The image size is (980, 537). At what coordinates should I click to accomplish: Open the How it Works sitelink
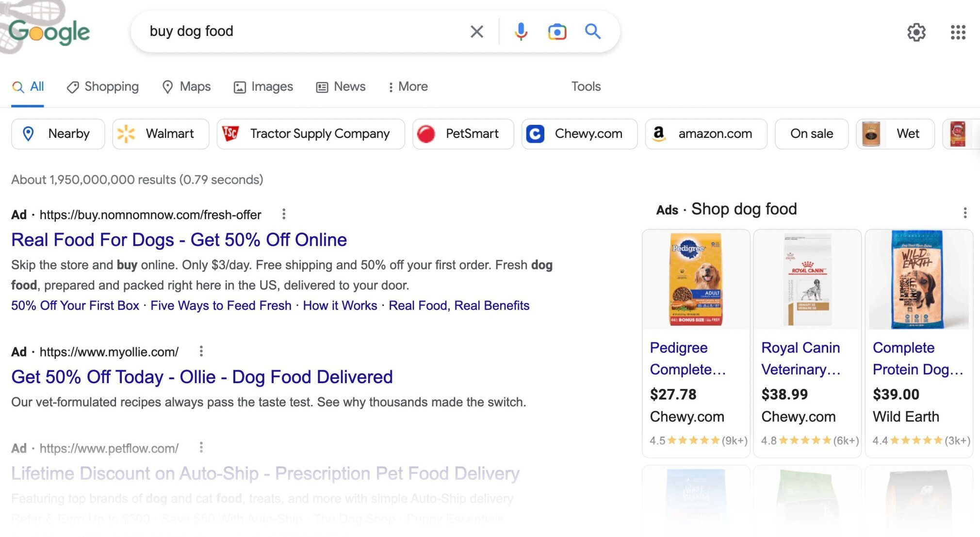pyautogui.click(x=340, y=305)
